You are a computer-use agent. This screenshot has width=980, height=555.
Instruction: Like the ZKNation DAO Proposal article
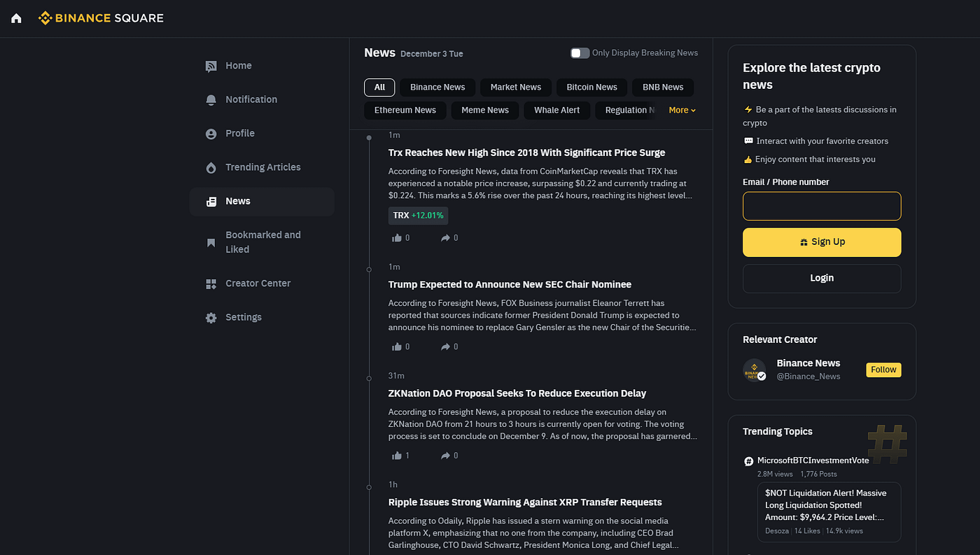[x=397, y=456]
